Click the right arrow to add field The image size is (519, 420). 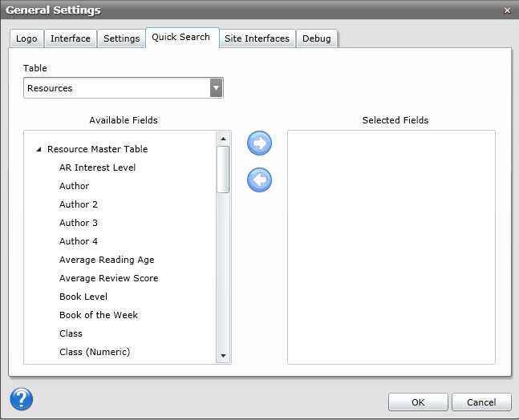[x=260, y=143]
